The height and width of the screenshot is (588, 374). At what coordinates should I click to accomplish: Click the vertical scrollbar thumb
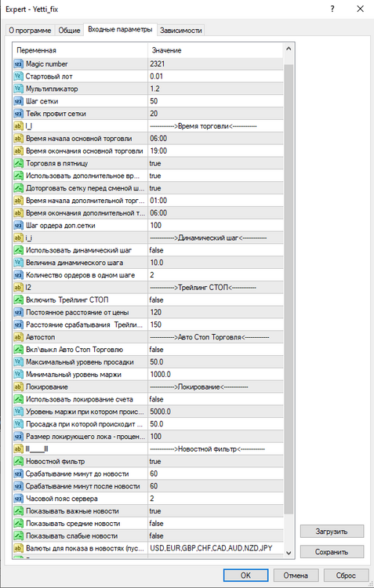point(289,289)
